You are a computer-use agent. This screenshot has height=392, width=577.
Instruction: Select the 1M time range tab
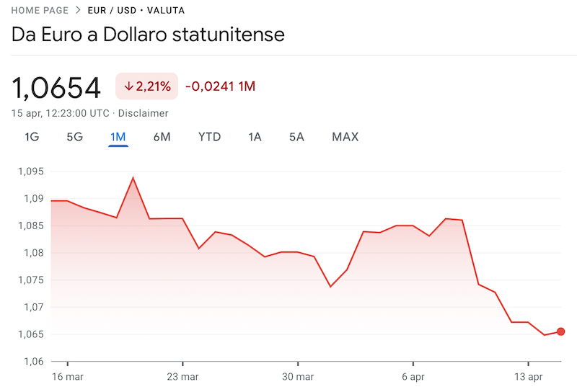[x=118, y=137]
